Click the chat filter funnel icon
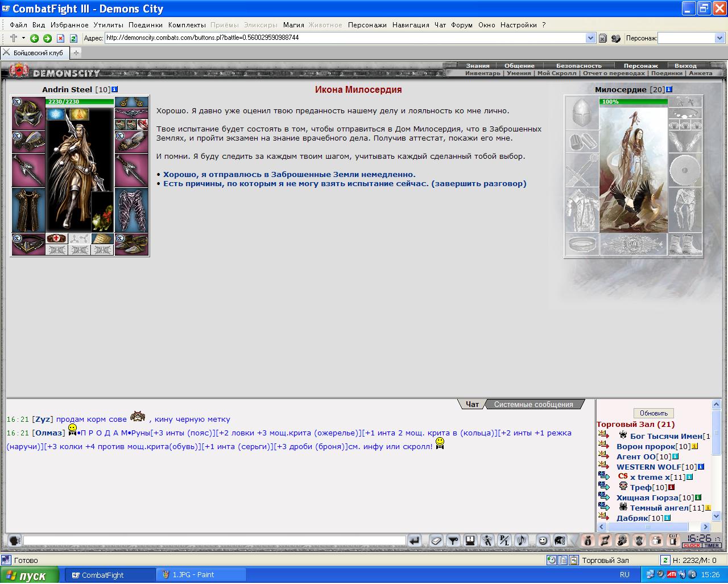 (453, 541)
